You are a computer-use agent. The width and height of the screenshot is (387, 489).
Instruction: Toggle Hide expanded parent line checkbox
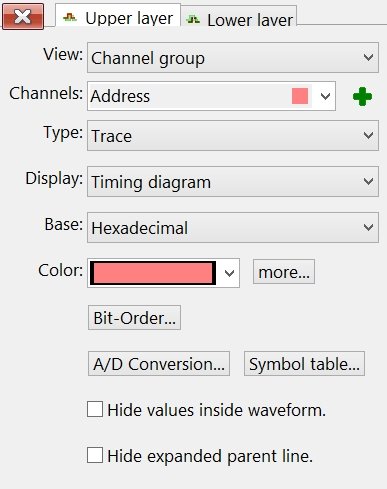95,455
